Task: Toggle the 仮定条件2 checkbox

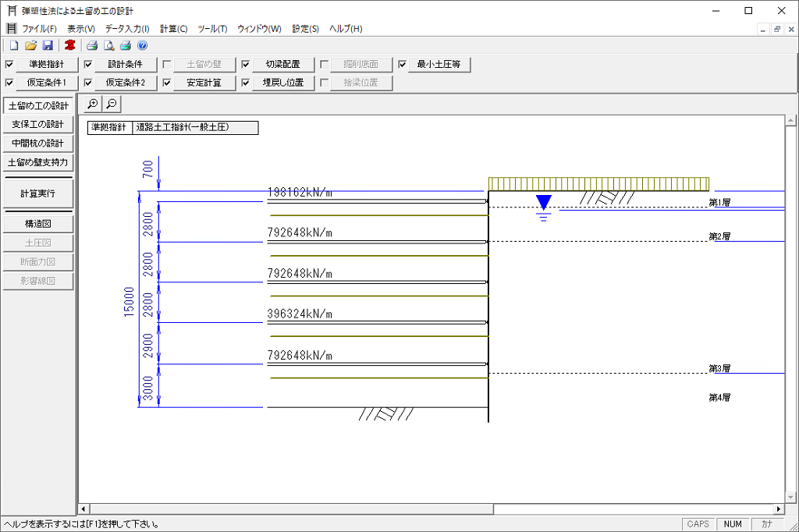Action: [x=87, y=83]
